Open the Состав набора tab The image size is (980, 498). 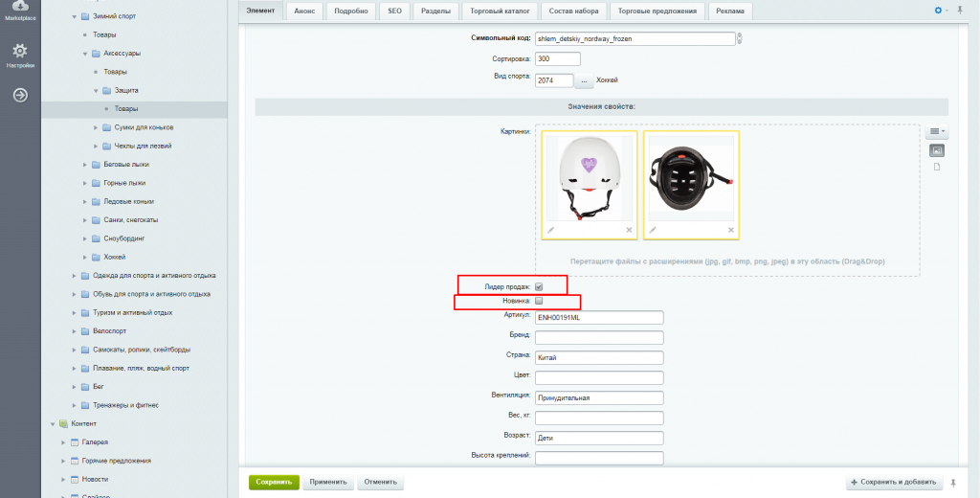pyautogui.click(x=574, y=11)
